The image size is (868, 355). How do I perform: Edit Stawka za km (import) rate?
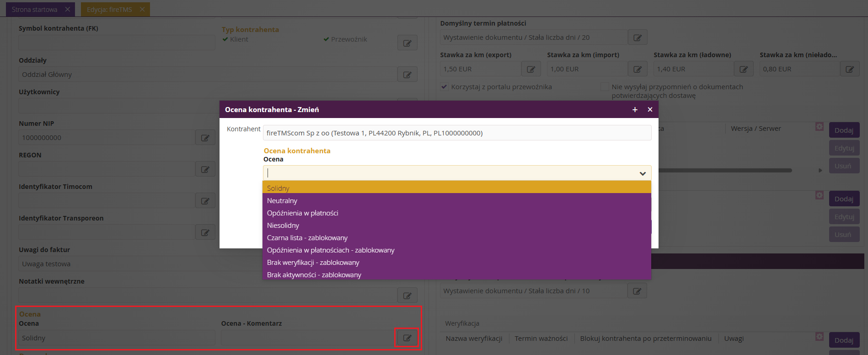pyautogui.click(x=638, y=69)
